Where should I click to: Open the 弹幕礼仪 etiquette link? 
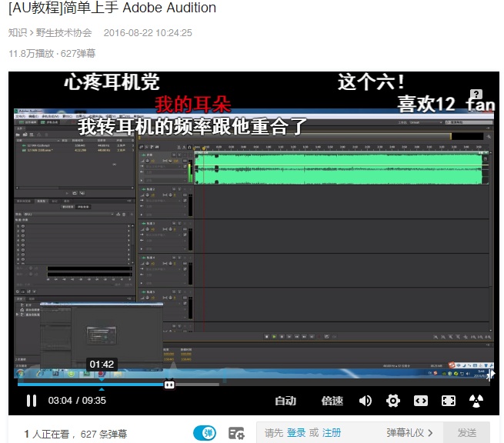[409, 433]
